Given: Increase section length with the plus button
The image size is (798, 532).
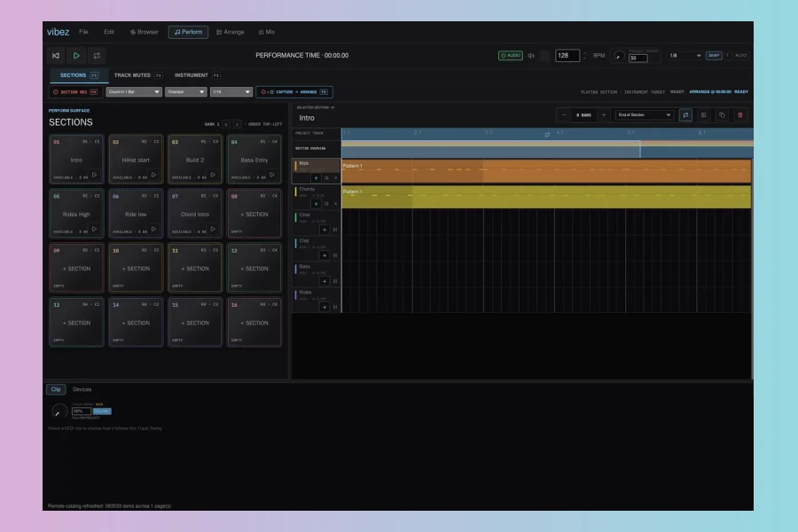Looking at the screenshot, I should coord(604,115).
